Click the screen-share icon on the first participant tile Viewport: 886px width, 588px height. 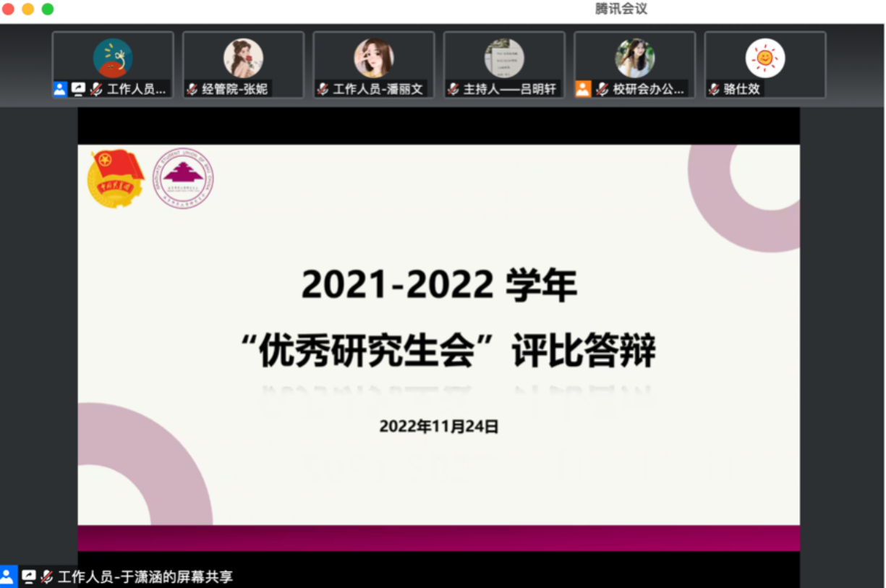78,89
